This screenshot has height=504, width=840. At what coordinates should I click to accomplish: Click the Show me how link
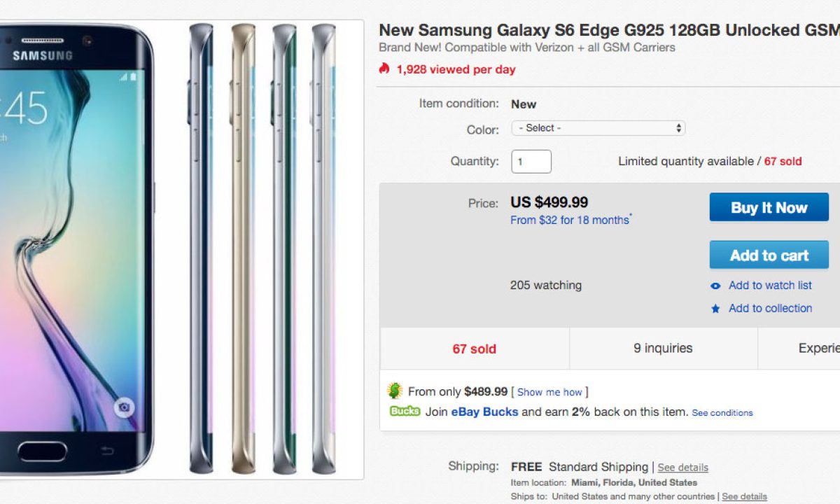549,392
